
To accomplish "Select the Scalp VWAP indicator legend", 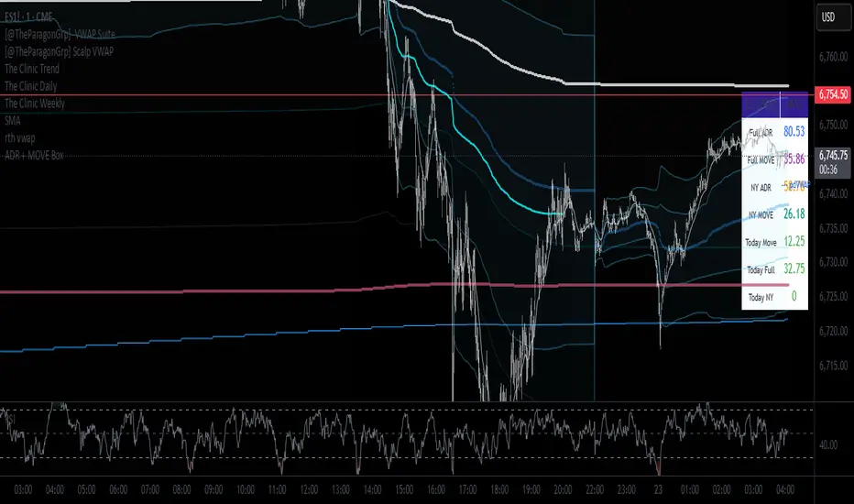I will tap(59, 51).
